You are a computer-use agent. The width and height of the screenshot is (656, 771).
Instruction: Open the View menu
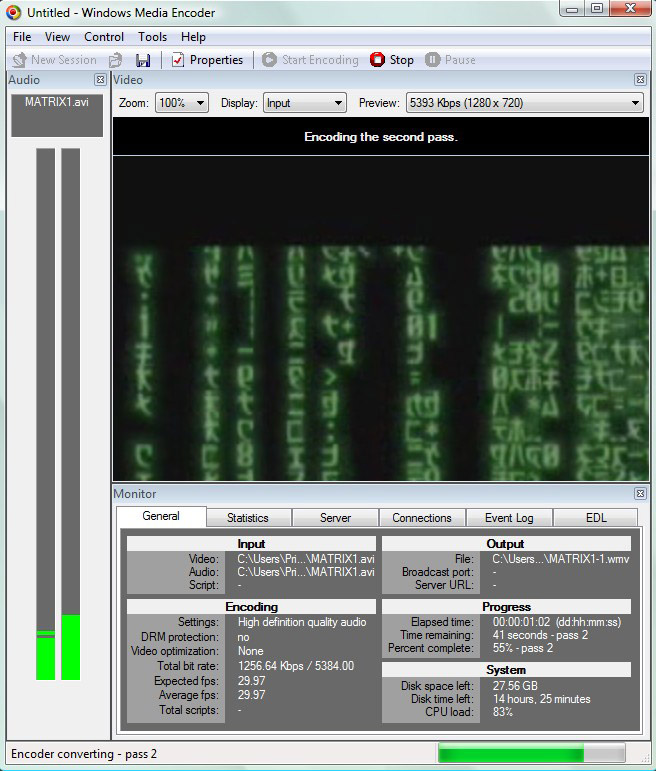[58, 37]
